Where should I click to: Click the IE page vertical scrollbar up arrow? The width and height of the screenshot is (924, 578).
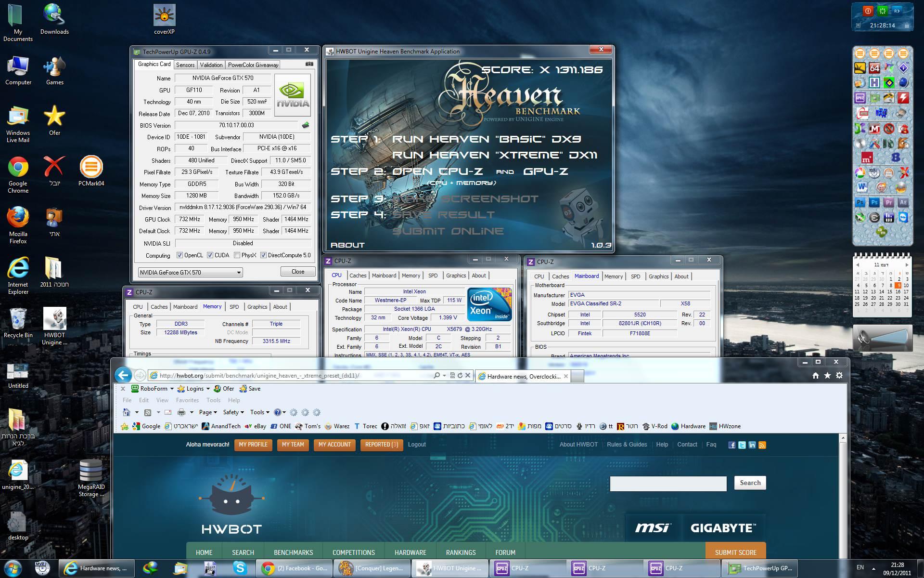coord(842,438)
